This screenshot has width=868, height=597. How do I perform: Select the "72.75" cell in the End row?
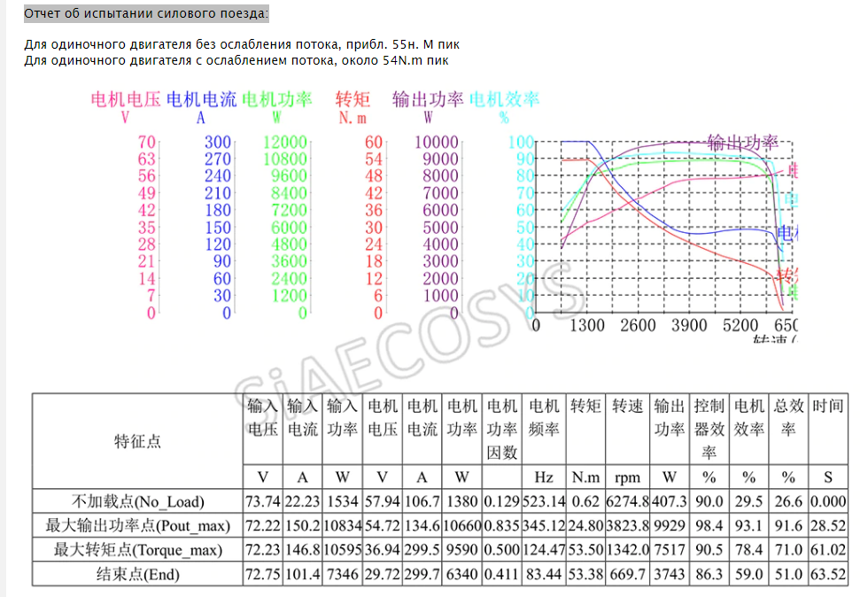click(x=263, y=574)
